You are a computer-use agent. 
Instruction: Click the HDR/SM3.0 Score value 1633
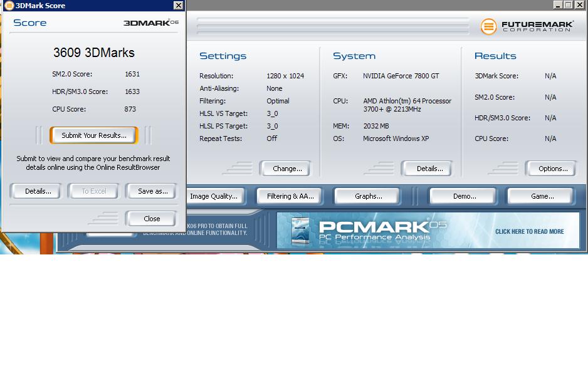132,91
